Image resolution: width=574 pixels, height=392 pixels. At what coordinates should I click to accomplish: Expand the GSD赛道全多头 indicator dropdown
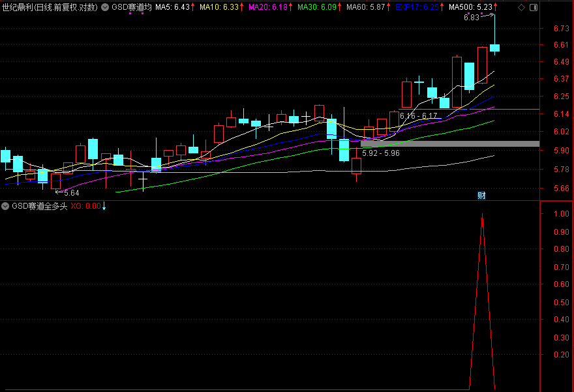point(6,205)
